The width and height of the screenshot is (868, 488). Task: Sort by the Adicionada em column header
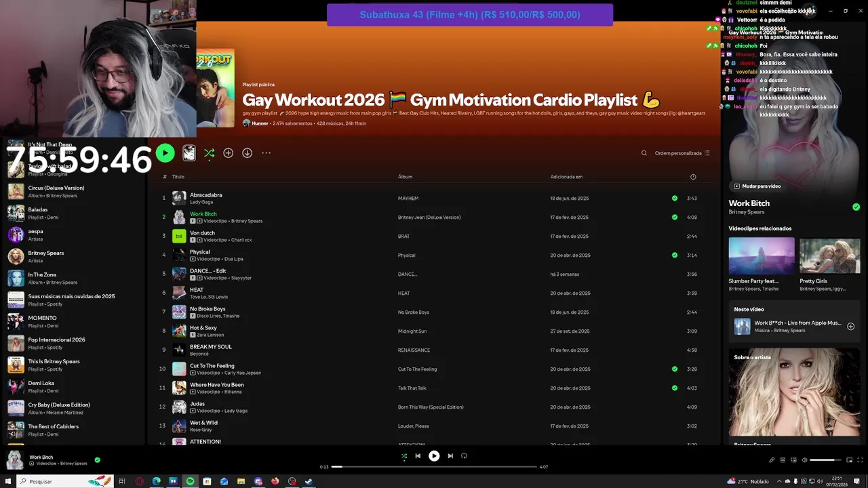(566, 177)
